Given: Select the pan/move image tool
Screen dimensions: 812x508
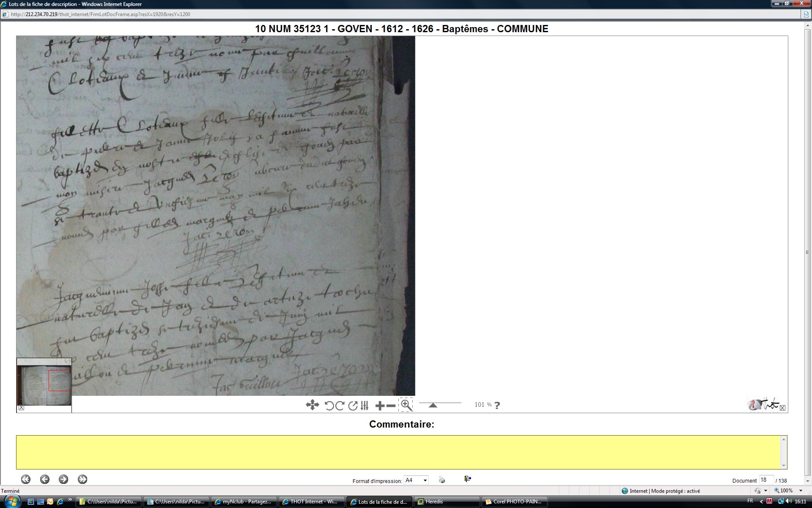Looking at the screenshot, I should [x=312, y=405].
